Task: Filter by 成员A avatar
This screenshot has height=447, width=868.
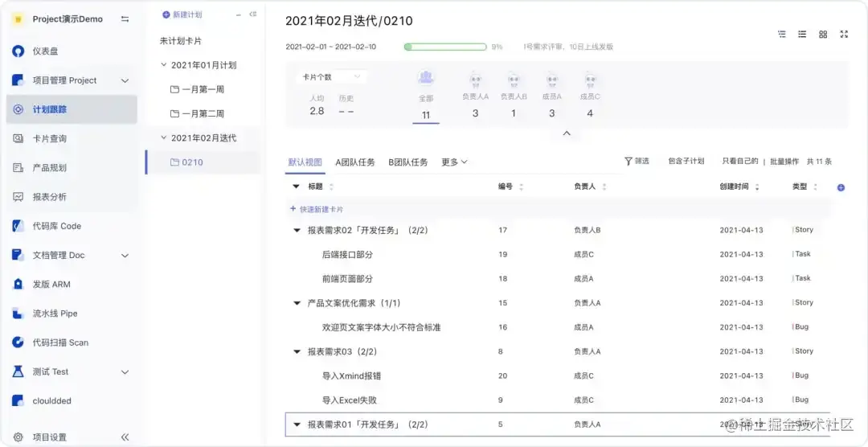Action: 552,80
